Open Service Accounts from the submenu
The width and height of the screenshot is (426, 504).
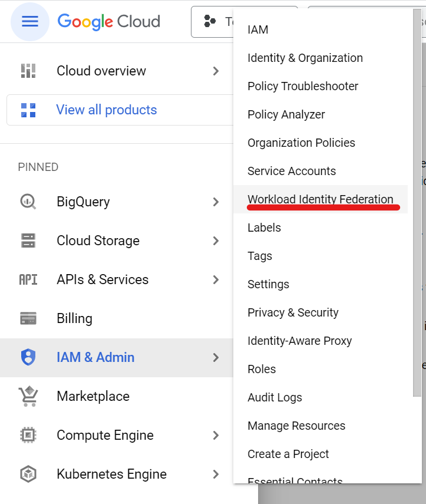(292, 171)
